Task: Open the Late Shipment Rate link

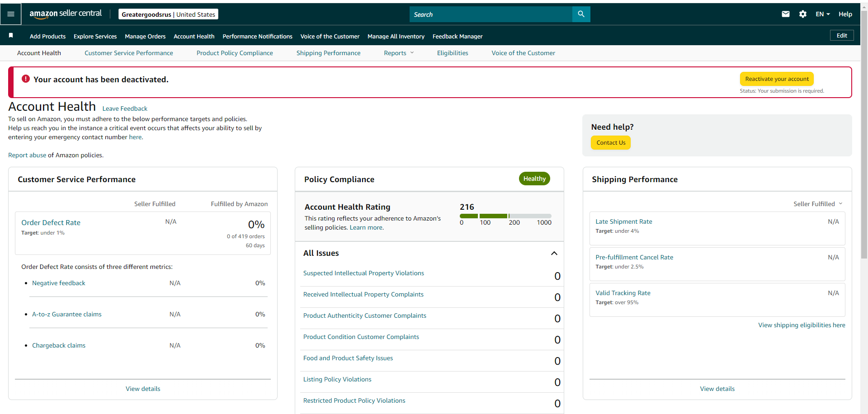Action: [x=623, y=221]
